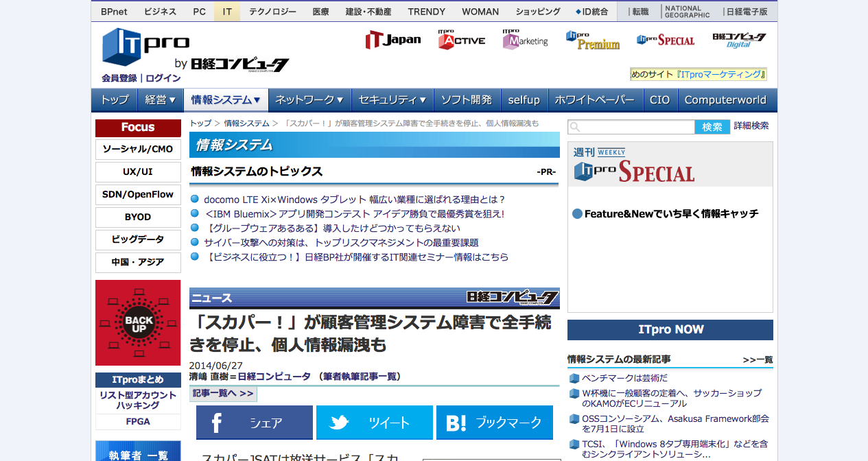Expand the 経営 menu
Image resolution: width=868 pixels, height=461 pixels.
pyautogui.click(x=160, y=100)
